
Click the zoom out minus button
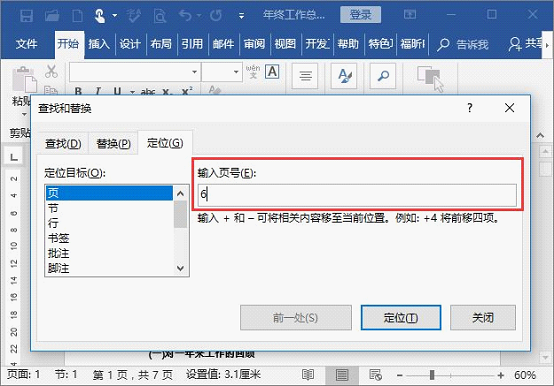tap(400, 375)
